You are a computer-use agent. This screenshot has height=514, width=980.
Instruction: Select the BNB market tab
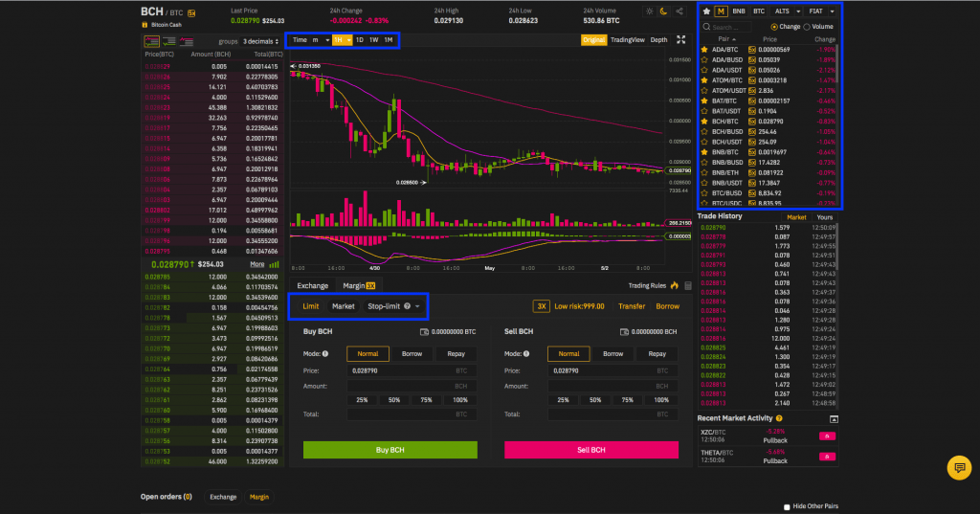point(739,11)
